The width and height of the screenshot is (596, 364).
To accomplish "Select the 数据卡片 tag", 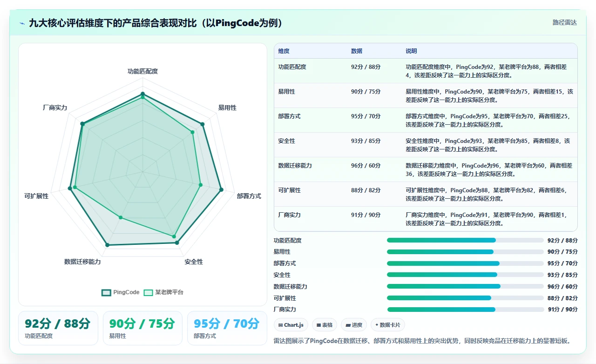I will pos(388,325).
